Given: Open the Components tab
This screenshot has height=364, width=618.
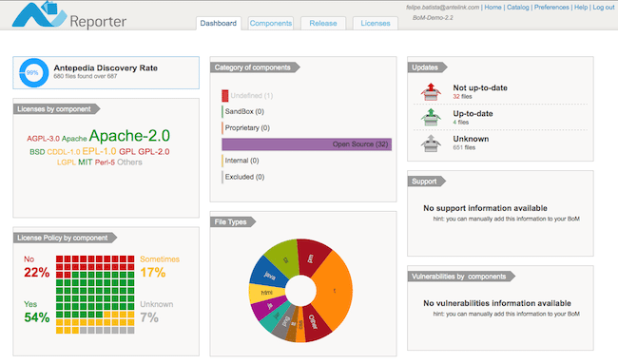Looking at the screenshot, I should pyautogui.click(x=271, y=23).
